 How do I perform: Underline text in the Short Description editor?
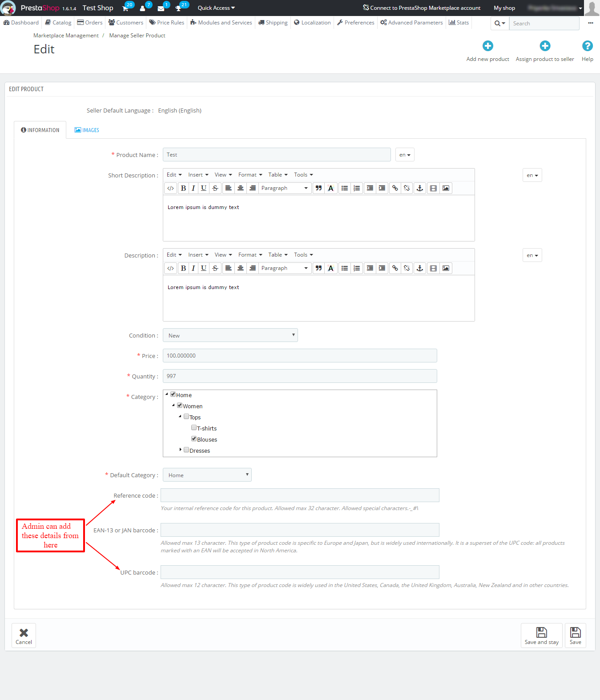[x=204, y=188]
